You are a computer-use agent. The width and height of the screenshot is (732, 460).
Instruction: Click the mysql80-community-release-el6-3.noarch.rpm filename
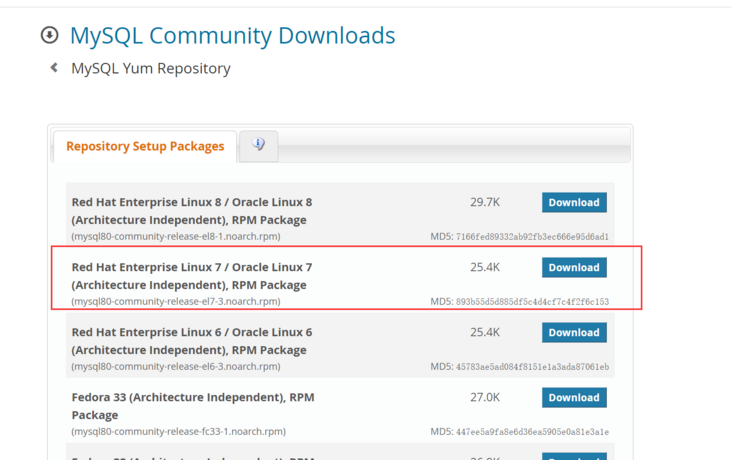[x=176, y=367]
